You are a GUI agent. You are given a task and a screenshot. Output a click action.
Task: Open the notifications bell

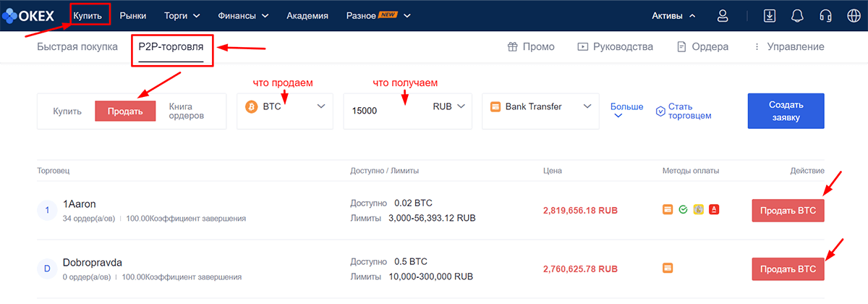[x=797, y=15]
